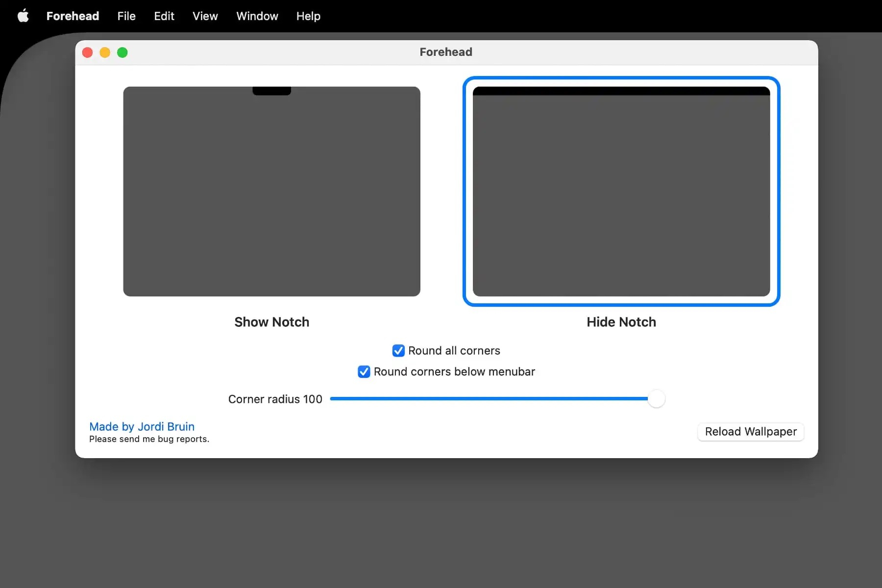Open the Made by Jordi Bruin link

[142, 426]
